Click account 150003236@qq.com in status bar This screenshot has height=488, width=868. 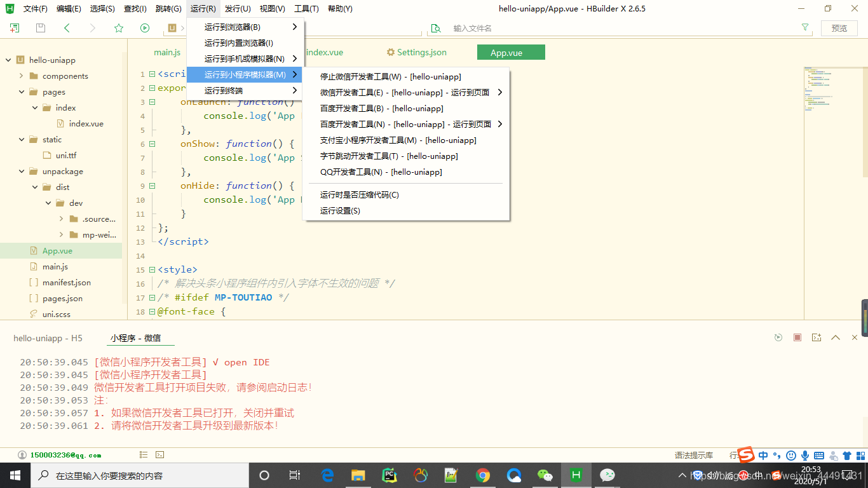coord(65,455)
